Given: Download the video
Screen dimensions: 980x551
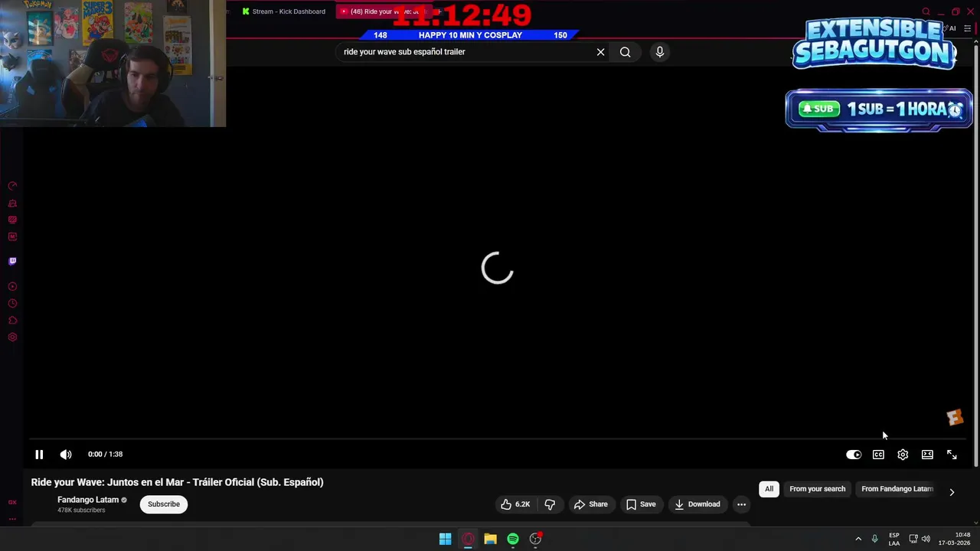Looking at the screenshot, I should click(697, 504).
